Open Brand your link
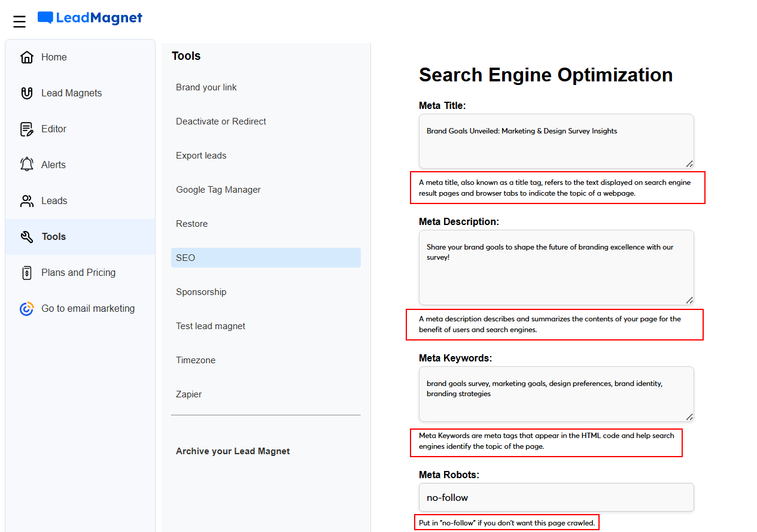 coord(206,87)
